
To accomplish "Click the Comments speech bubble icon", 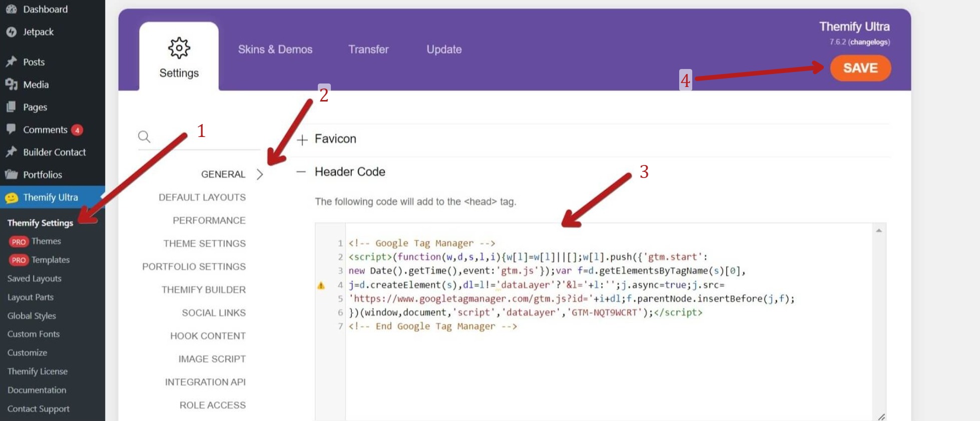I will 11,129.
